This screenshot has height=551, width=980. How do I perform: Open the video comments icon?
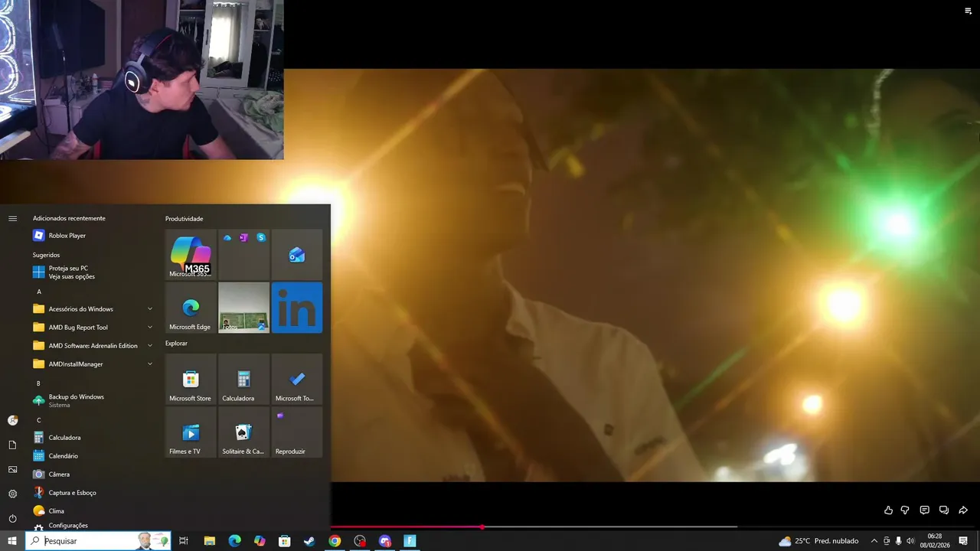(x=924, y=510)
